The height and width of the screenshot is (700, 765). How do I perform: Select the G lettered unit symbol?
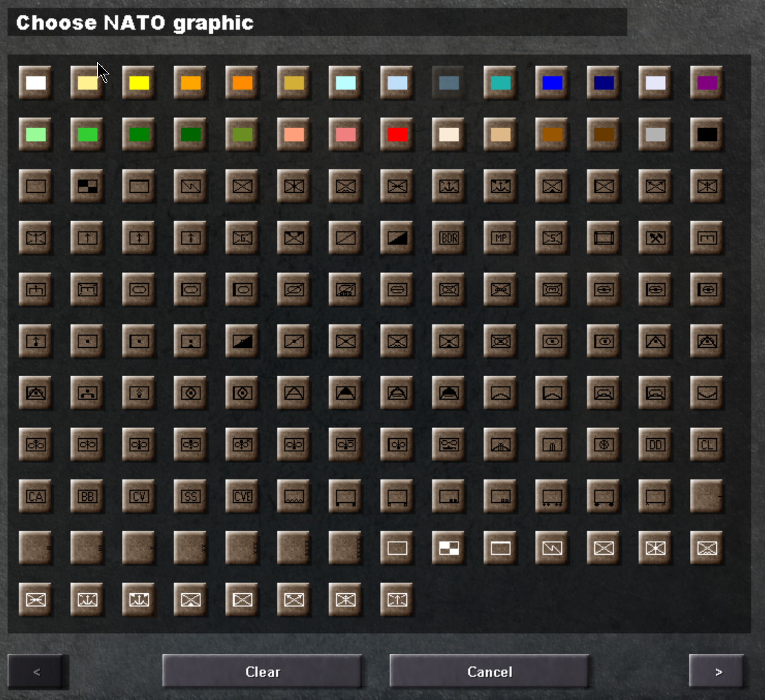tap(242, 238)
